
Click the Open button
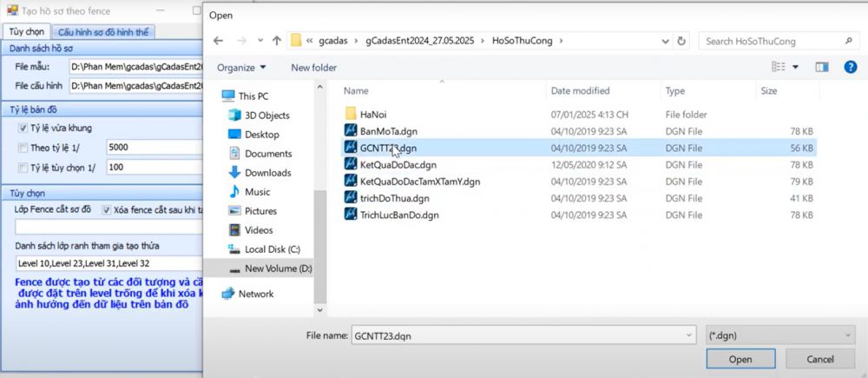(740, 359)
